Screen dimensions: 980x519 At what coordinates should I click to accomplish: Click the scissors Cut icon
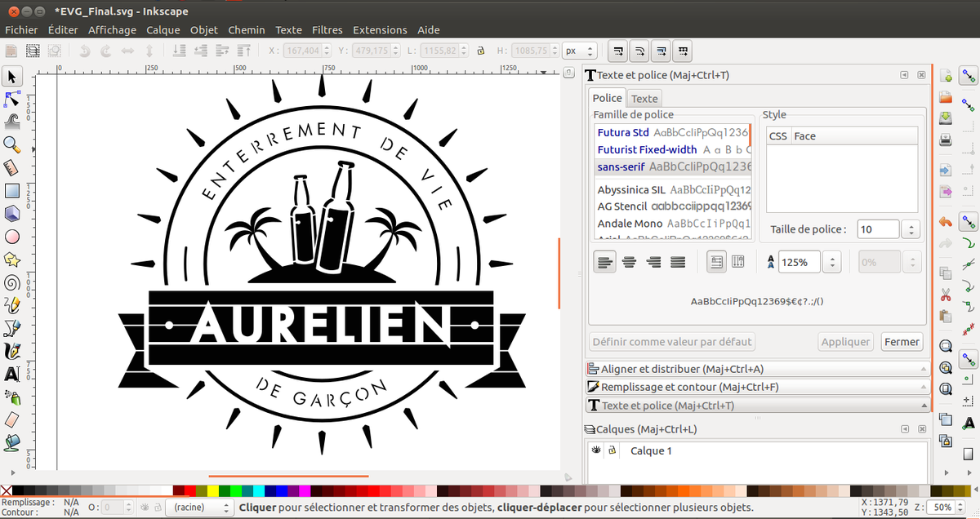pyautogui.click(x=946, y=295)
